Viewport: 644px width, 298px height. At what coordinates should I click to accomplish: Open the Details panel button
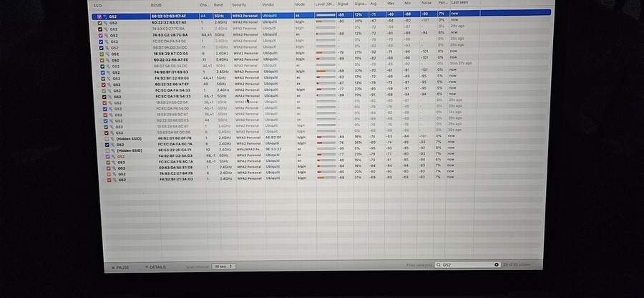[155, 266]
